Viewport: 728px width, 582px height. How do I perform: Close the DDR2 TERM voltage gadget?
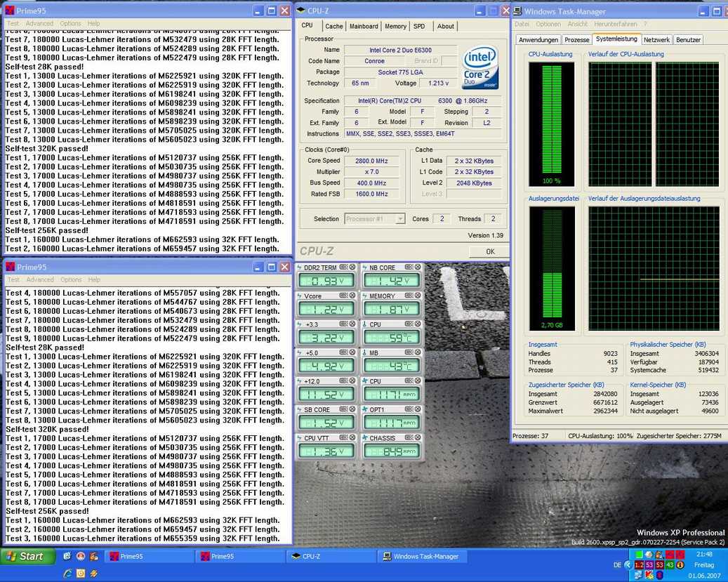(352, 267)
